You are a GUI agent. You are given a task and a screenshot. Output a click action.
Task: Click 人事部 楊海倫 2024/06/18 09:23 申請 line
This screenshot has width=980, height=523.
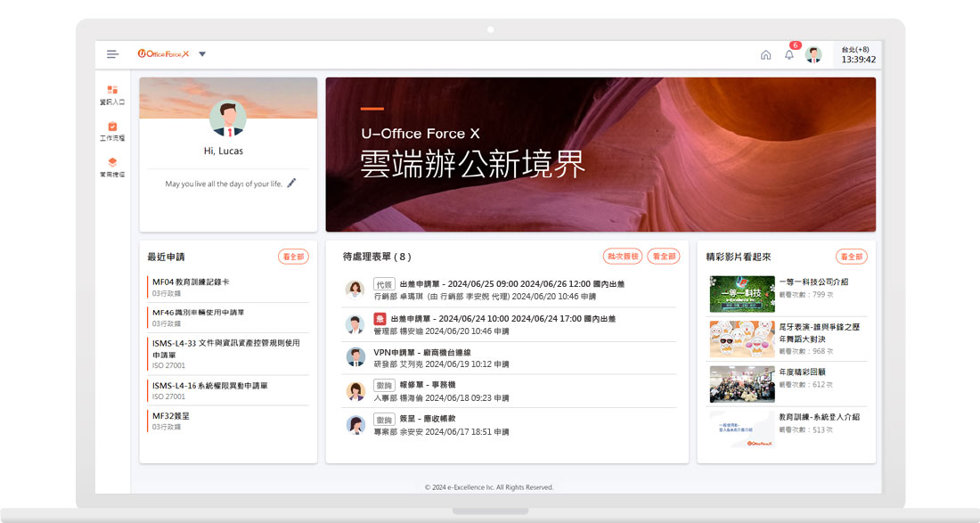(x=441, y=398)
